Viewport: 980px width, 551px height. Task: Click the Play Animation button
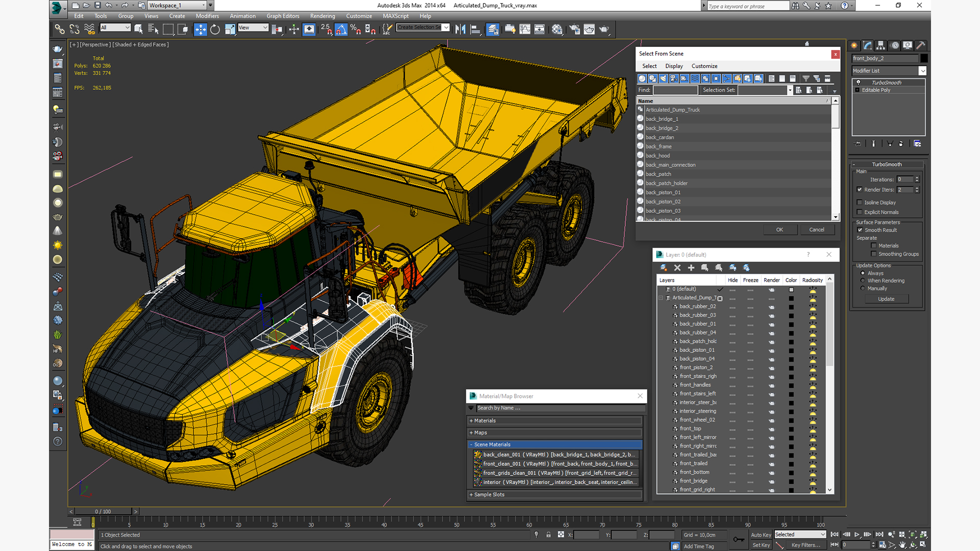click(857, 535)
